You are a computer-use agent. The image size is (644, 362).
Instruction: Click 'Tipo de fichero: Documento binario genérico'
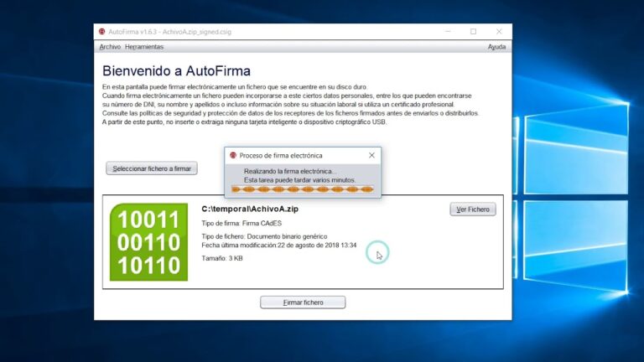point(264,236)
